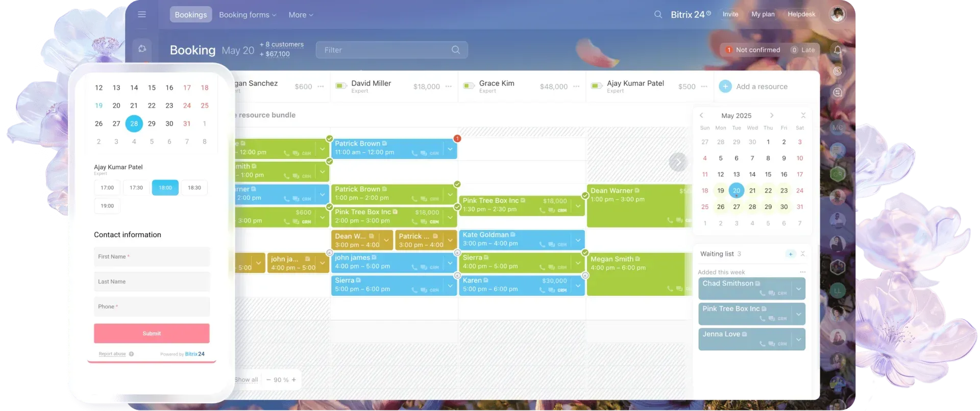Select day 21 in the May 2025 calendar

[x=752, y=191]
